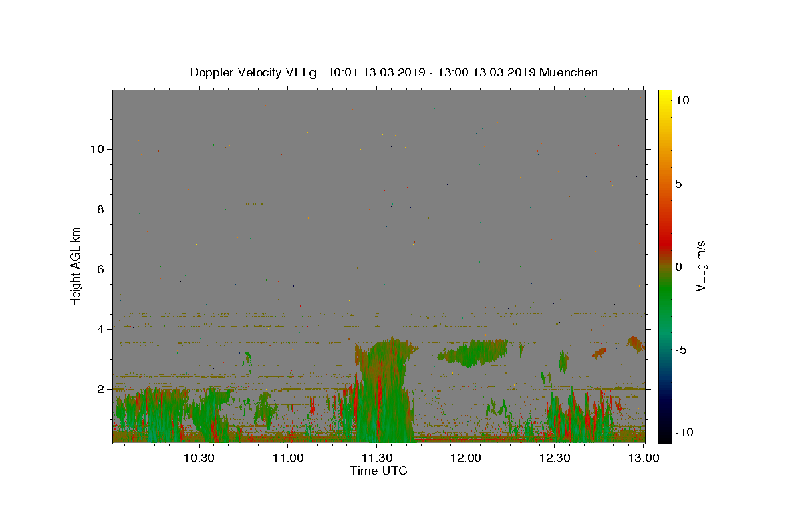Screen dimensions: 798x532
Task: Click the "Muenchen" station name in title
Action: click(x=569, y=72)
